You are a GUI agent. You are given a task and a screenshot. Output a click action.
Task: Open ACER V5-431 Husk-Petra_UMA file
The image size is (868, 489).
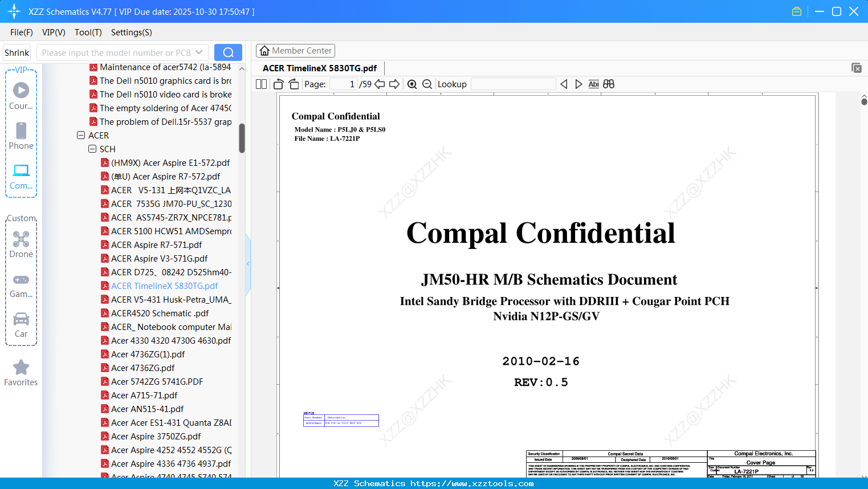[x=171, y=300]
